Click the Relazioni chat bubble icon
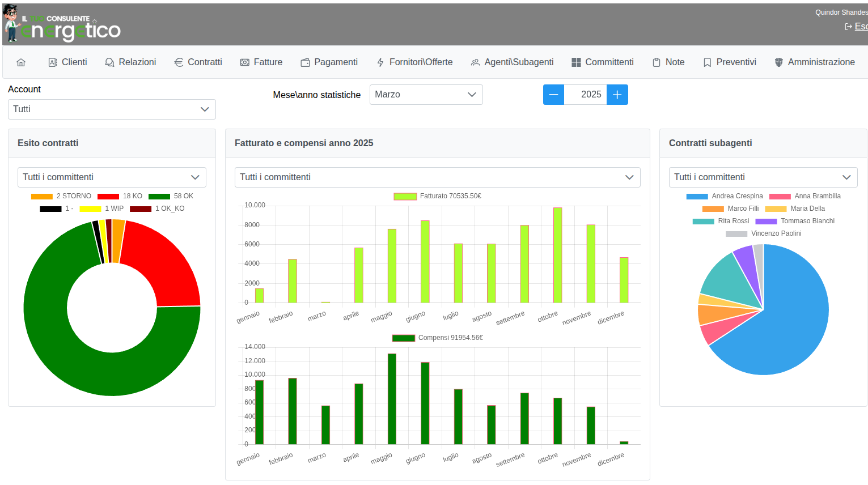Viewport: 868px width, 485px height. [109, 62]
